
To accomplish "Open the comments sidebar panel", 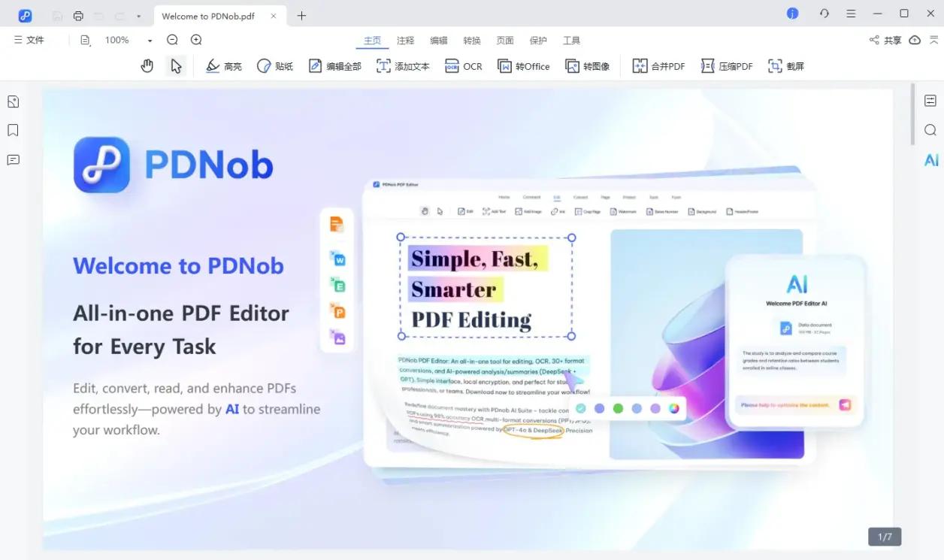I will 13,159.
